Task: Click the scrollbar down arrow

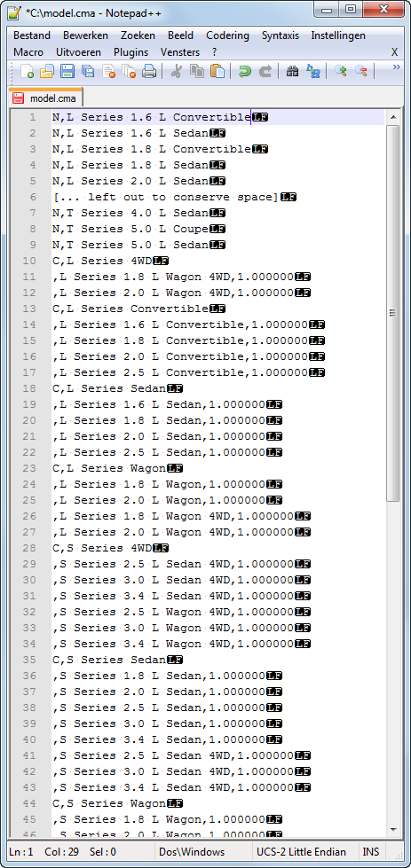Action: (x=392, y=829)
